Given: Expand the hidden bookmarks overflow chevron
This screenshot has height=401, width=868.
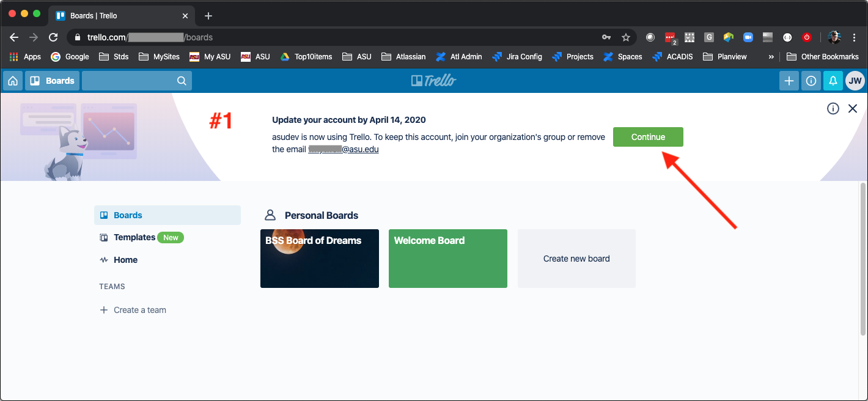Looking at the screenshot, I should click(770, 56).
